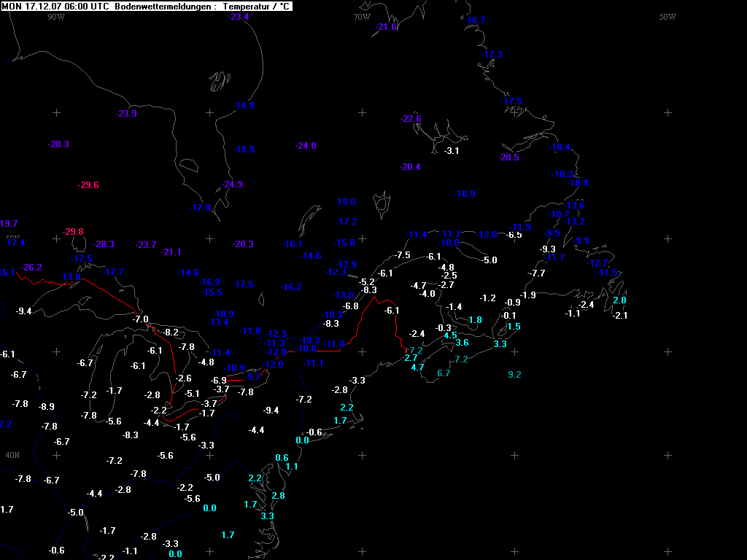The image size is (747, 560).
Task: Click the red -29.8 temperature value
Action: (73, 232)
